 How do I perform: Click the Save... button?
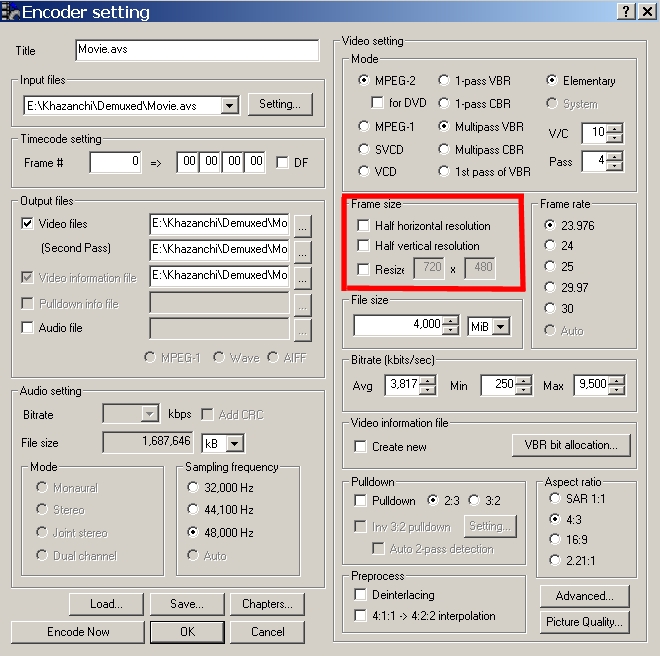pos(187,604)
